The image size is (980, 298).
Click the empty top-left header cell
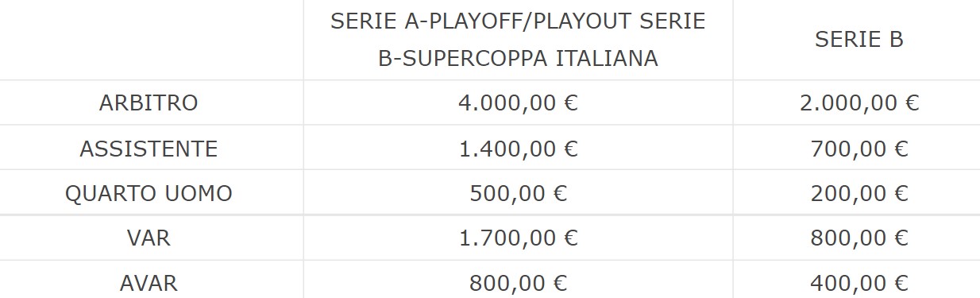pos(152,40)
